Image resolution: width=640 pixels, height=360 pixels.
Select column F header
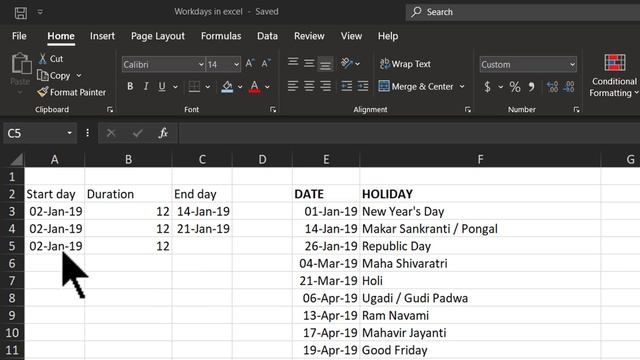click(480, 159)
